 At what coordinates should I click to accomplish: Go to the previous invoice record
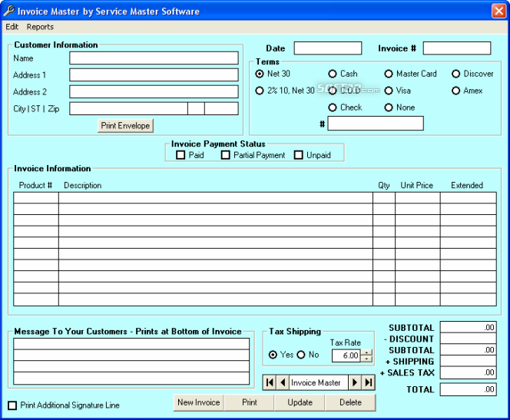coord(283,382)
